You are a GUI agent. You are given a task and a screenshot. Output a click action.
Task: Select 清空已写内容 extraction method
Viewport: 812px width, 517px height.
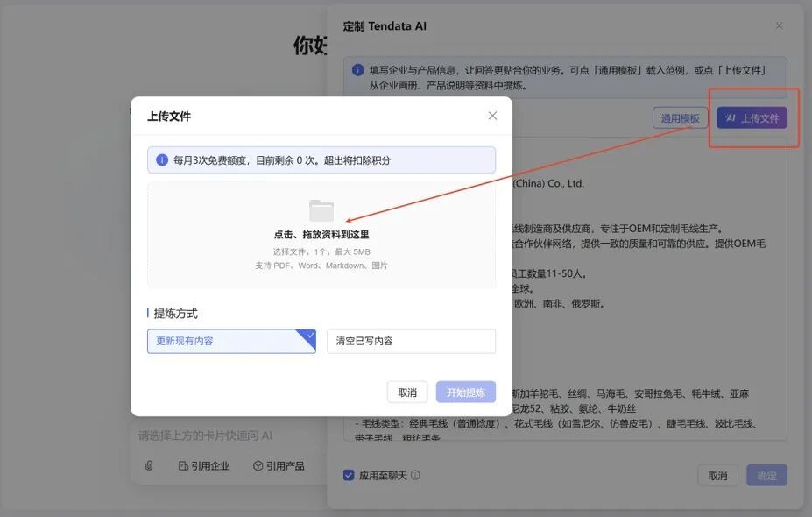(411, 342)
